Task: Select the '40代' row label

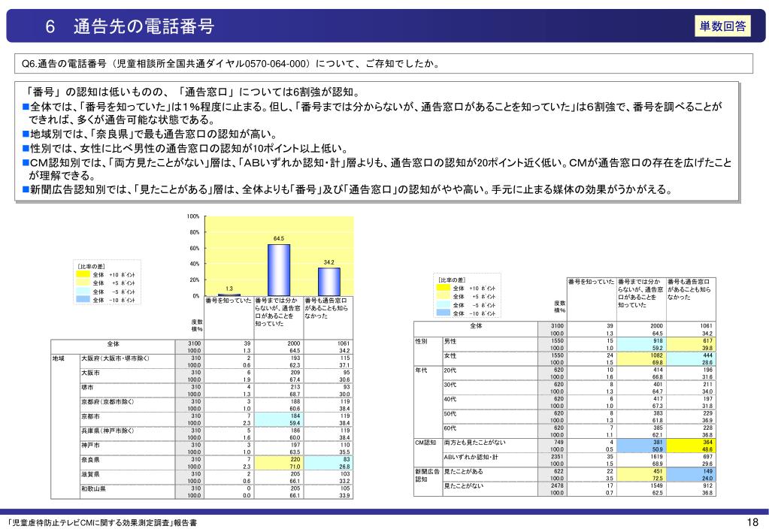Action: pos(450,399)
